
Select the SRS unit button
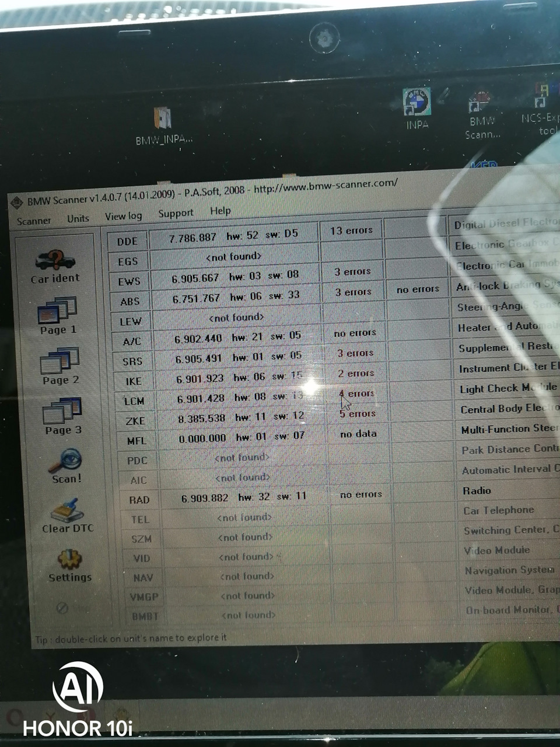(132, 361)
